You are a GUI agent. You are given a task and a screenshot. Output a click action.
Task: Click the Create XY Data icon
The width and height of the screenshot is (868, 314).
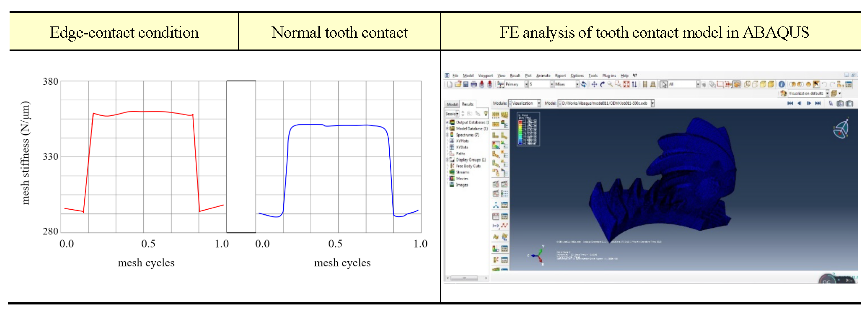pyautogui.click(x=496, y=216)
